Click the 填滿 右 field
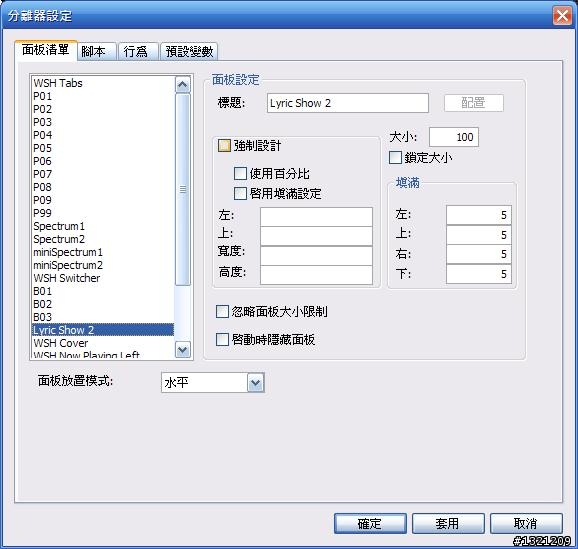The height and width of the screenshot is (549, 578). pyautogui.click(x=478, y=254)
